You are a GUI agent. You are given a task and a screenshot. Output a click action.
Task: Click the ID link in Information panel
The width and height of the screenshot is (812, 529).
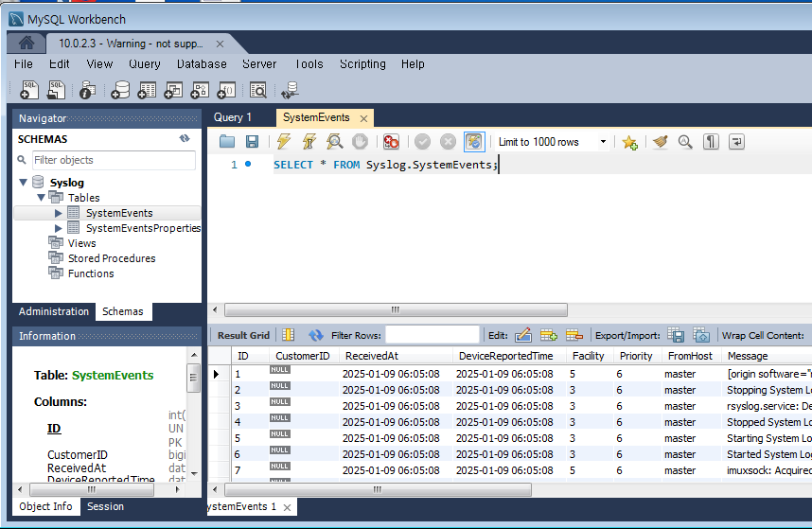[54, 428]
